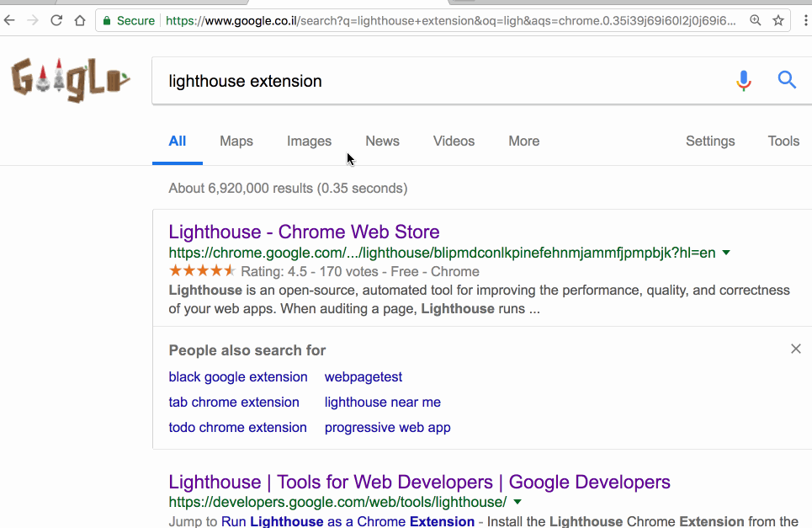
Task: Select the All results tab
Action: (x=177, y=141)
